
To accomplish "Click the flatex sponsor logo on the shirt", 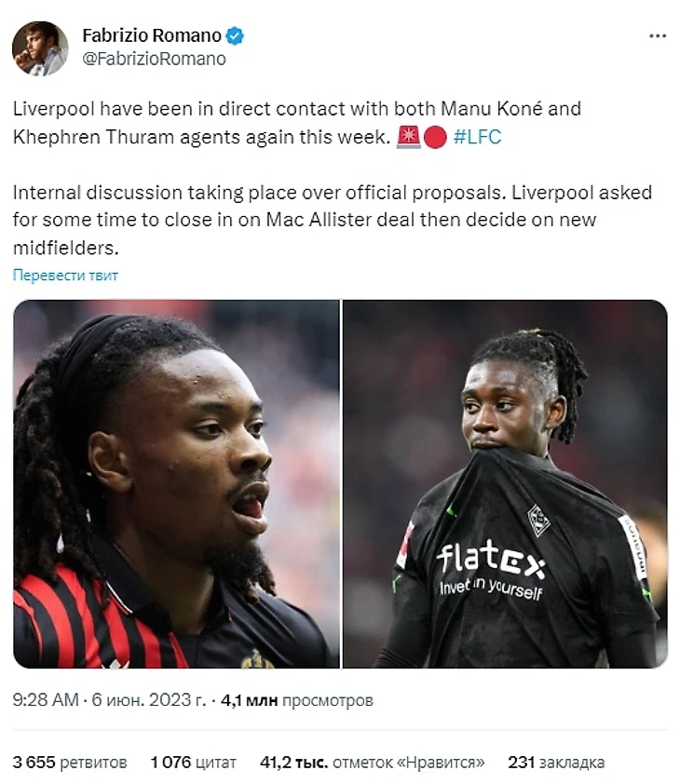I will 491,559.
